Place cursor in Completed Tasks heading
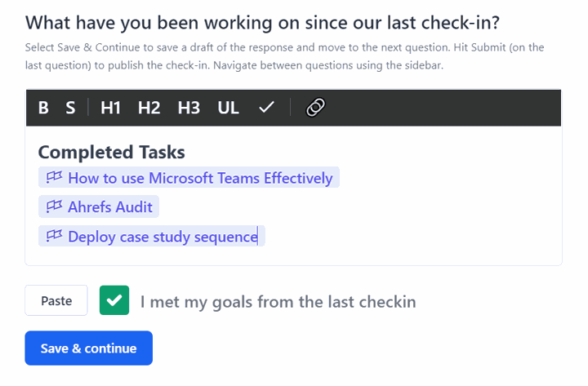This screenshot has width=588, height=386. (x=111, y=152)
